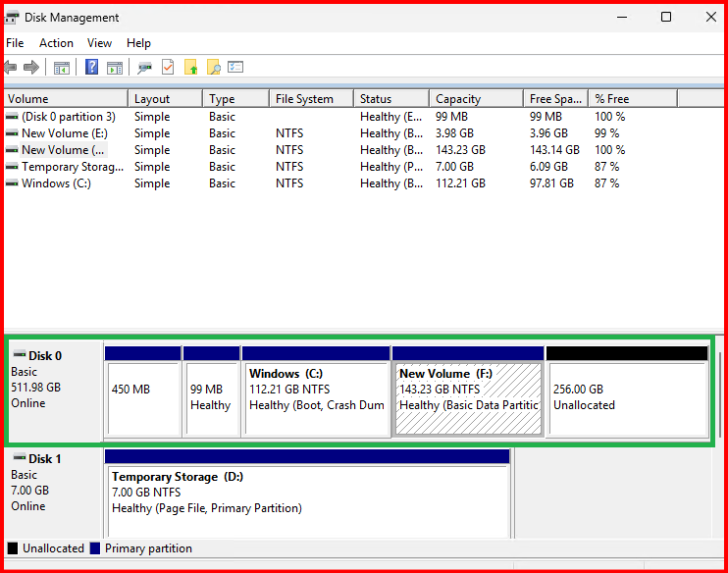Click the checklist settings toolbar icon
This screenshot has width=728, height=573.
pyautogui.click(x=235, y=68)
